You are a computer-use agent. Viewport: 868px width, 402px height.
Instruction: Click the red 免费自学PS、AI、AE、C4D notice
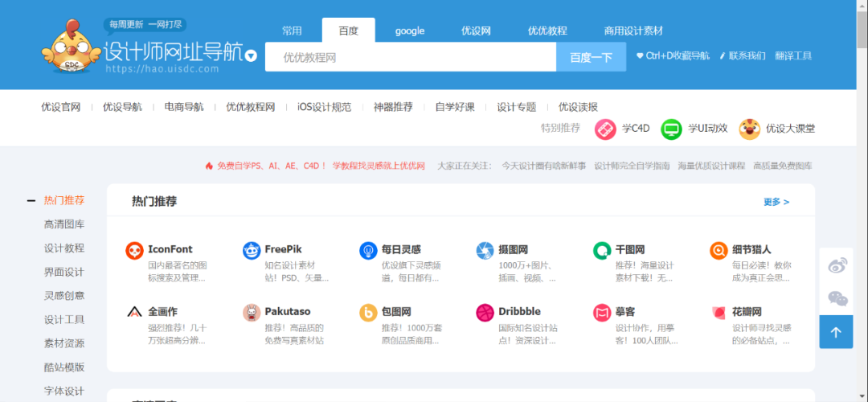coord(321,166)
